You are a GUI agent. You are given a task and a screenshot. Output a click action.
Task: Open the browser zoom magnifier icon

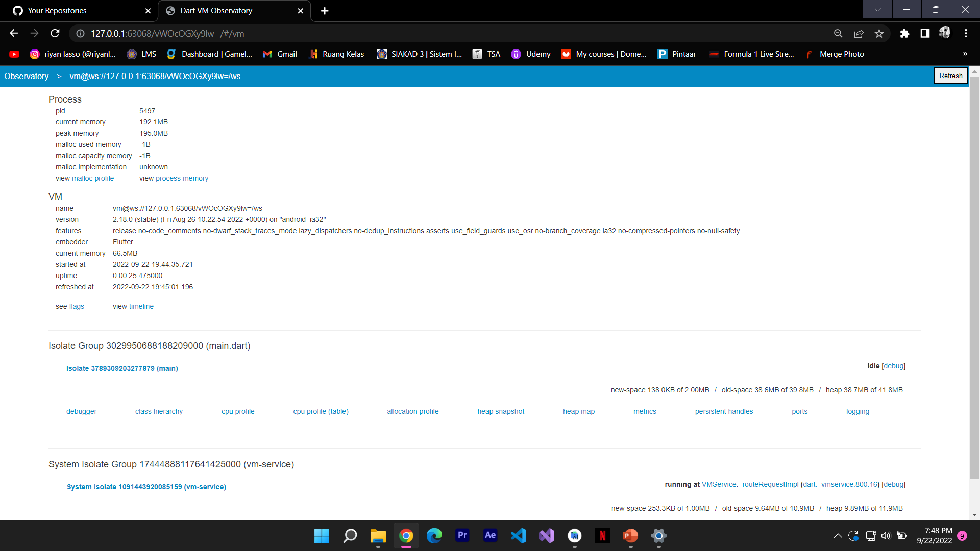[x=838, y=33]
